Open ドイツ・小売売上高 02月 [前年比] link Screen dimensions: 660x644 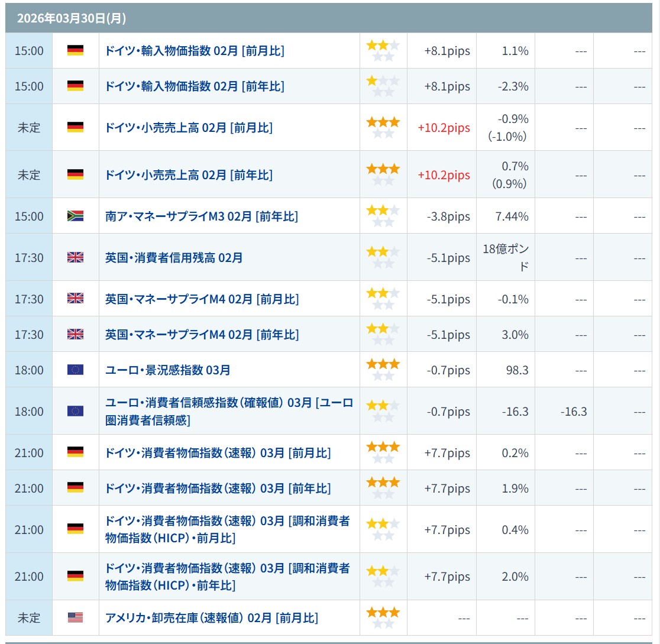click(x=189, y=175)
